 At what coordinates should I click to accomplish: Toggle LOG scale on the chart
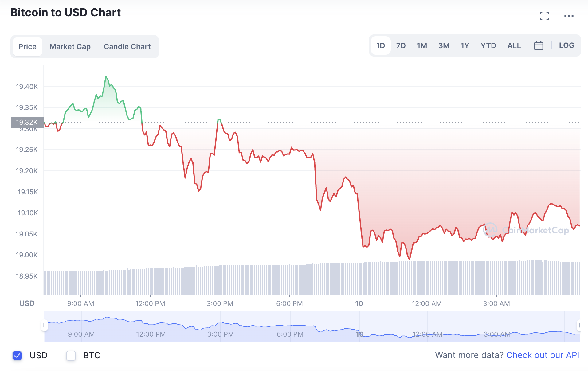566,45
